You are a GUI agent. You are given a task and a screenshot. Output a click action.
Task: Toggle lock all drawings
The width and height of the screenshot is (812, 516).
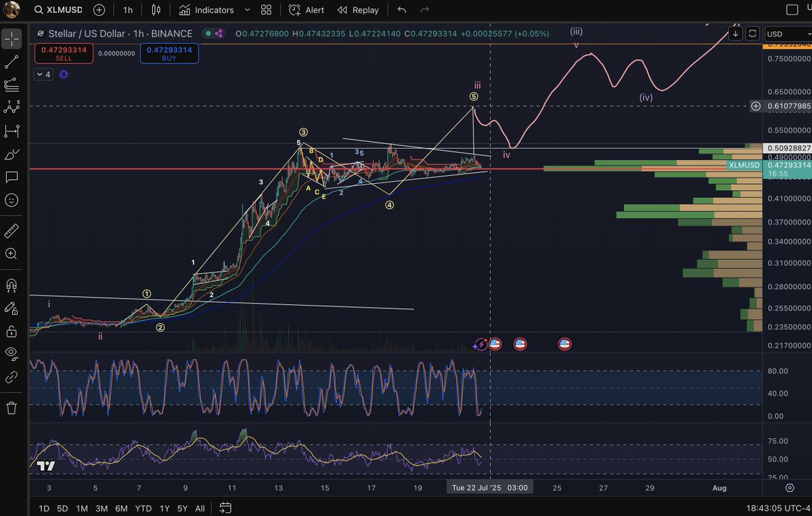pyautogui.click(x=12, y=331)
